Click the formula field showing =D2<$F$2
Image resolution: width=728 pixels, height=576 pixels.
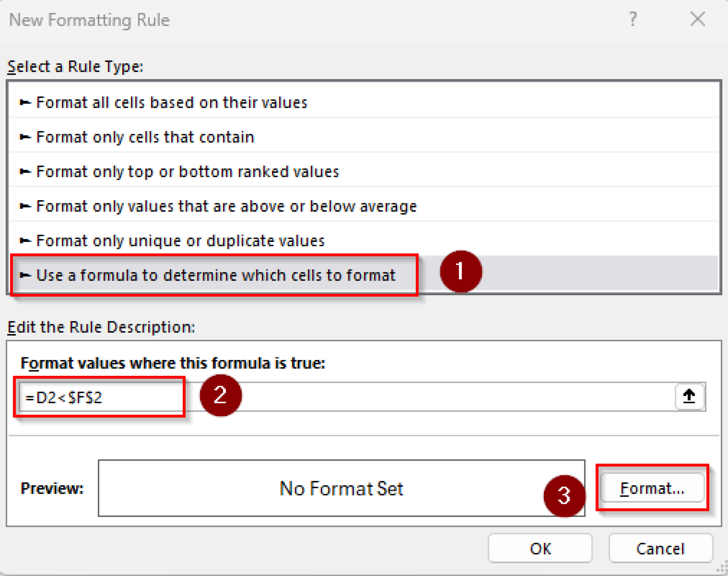[100, 397]
